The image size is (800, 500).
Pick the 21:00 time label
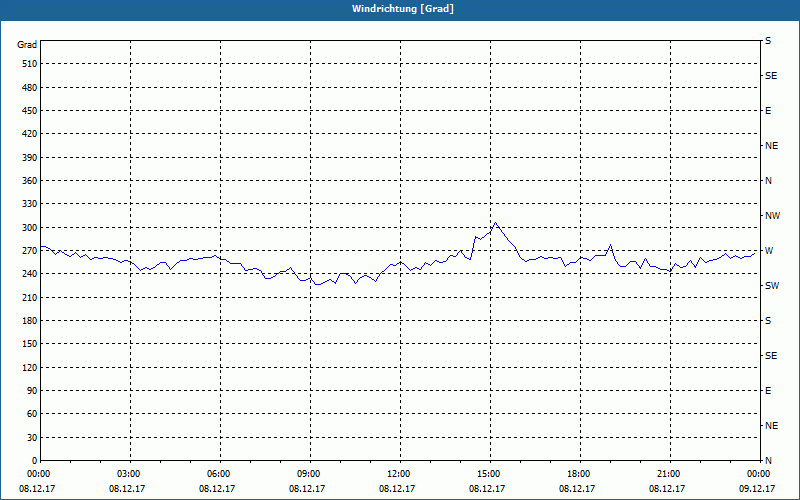[670, 474]
